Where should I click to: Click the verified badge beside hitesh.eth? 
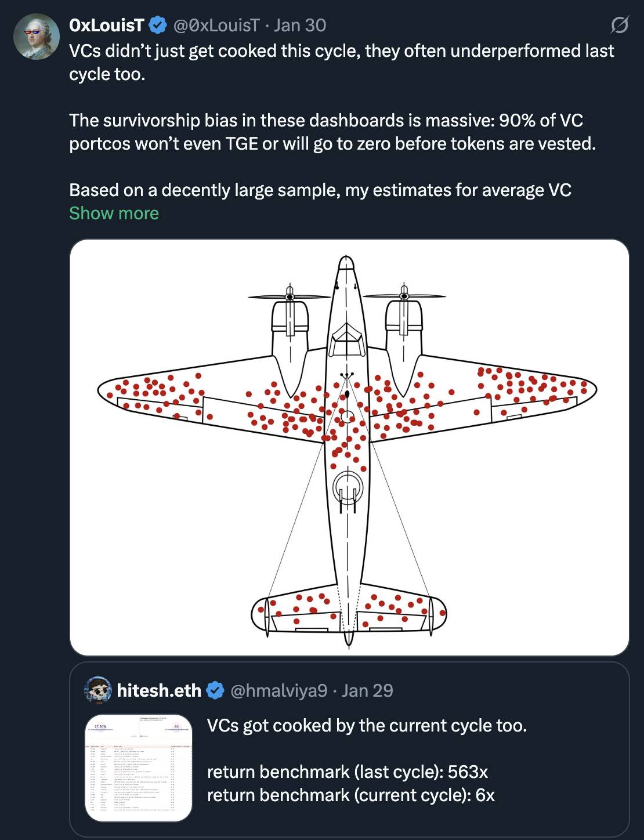[x=216, y=690]
